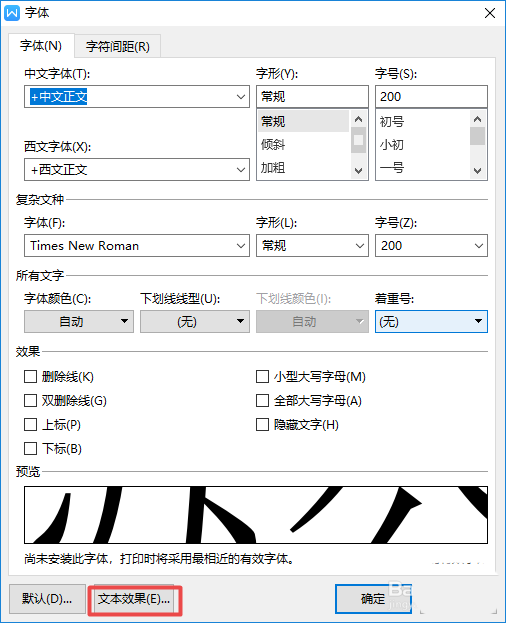Image resolution: width=506 pixels, height=623 pixels.
Task: Select 小初 in the 字号 list
Action: [x=423, y=145]
